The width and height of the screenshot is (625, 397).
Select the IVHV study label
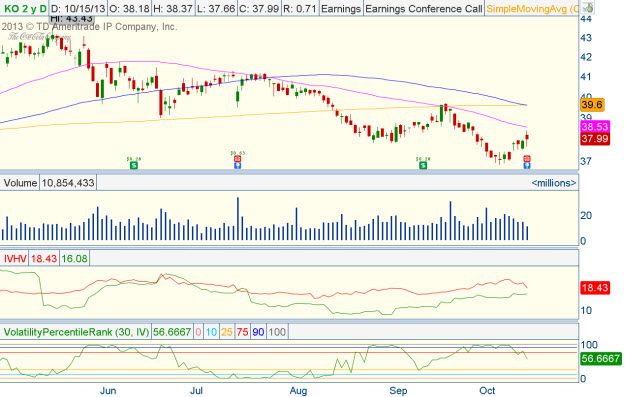15,259
